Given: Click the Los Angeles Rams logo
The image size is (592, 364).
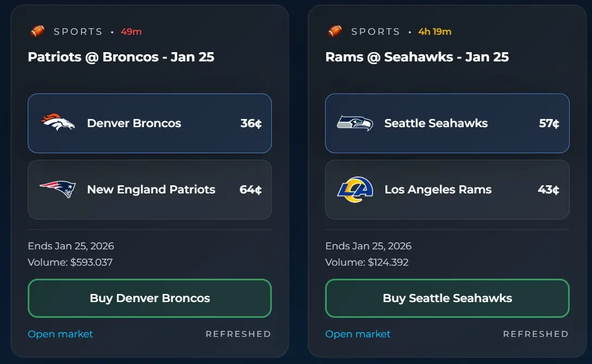Looking at the screenshot, I should [355, 190].
